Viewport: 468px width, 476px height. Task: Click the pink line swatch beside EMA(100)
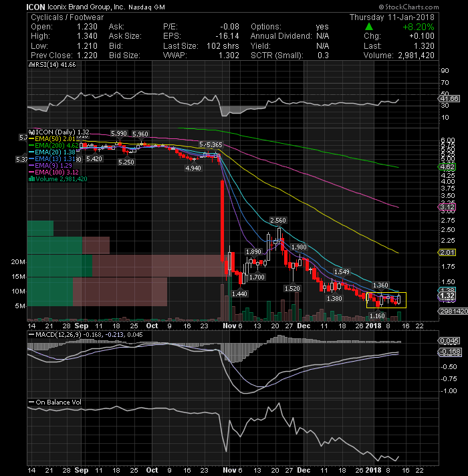pos(31,172)
